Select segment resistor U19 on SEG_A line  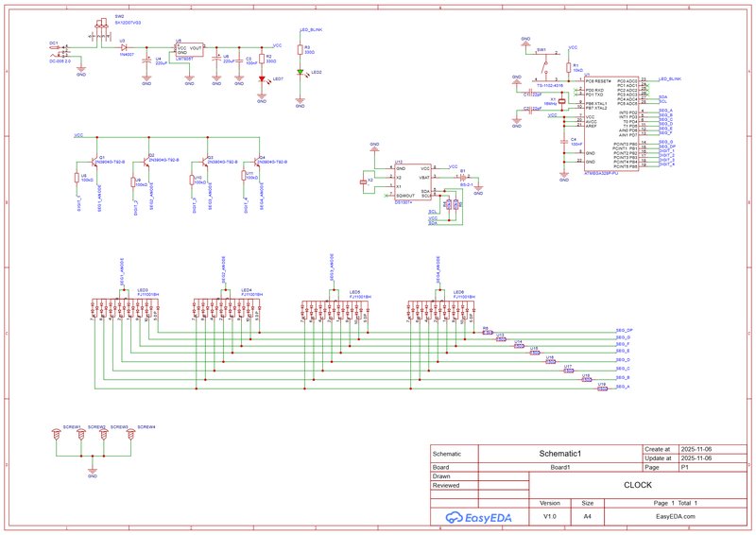tap(602, 388)
